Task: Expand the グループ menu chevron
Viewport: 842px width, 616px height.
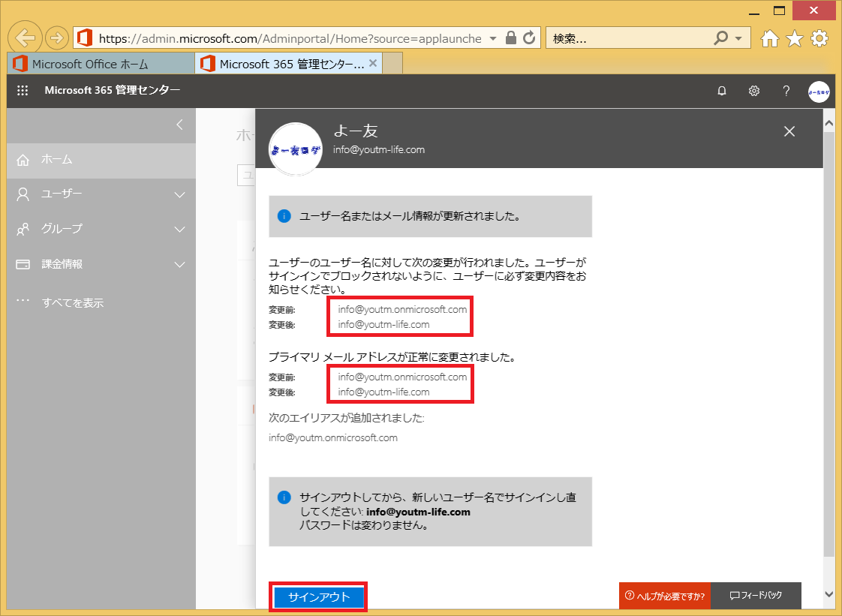Action: 180,230
